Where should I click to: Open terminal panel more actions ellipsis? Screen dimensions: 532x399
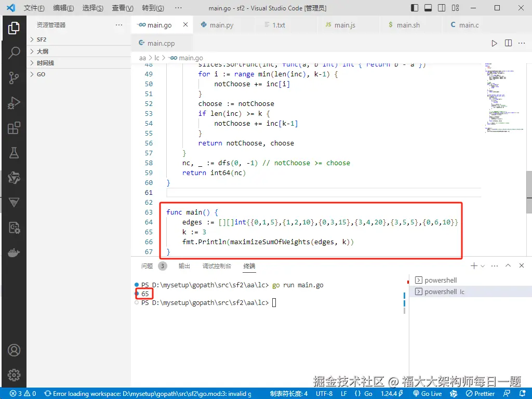click(x=495, y=265)
